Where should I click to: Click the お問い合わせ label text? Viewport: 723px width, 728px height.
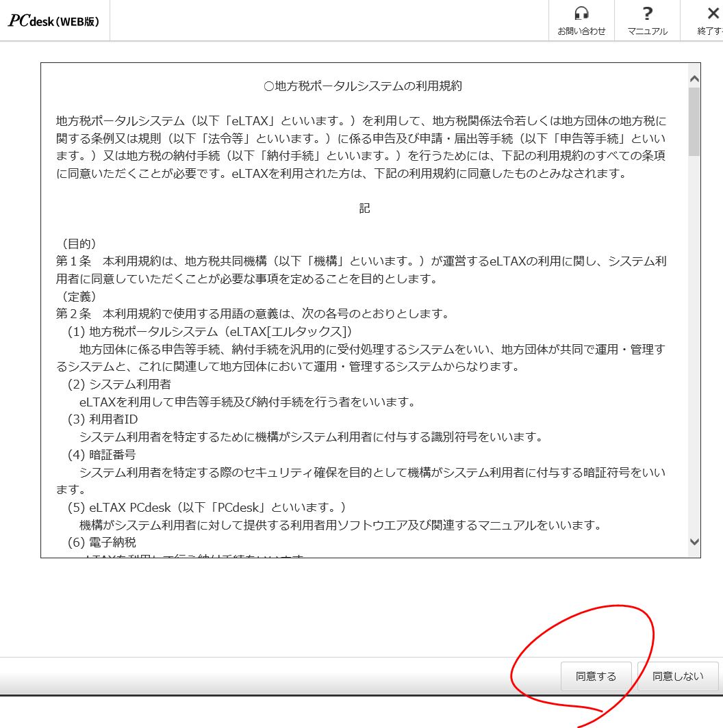coord(581,31)
